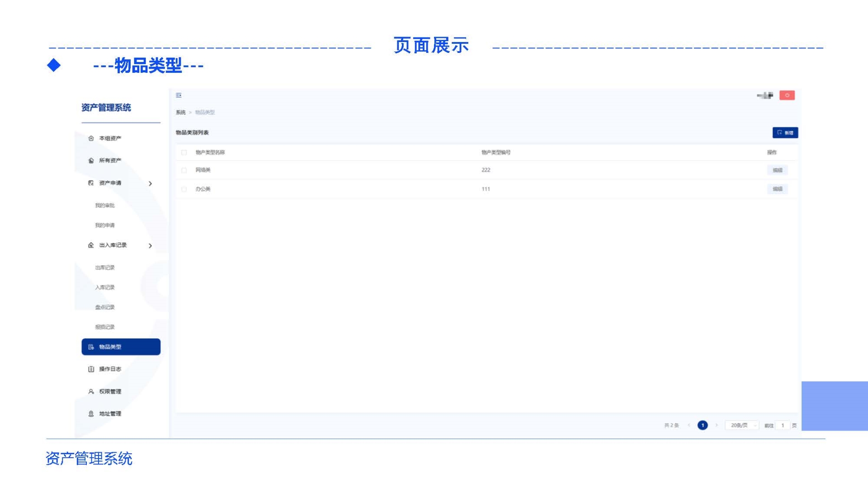Click the blue 新增 button
Viewport: 868px width, 488px height.
point(785,133)
